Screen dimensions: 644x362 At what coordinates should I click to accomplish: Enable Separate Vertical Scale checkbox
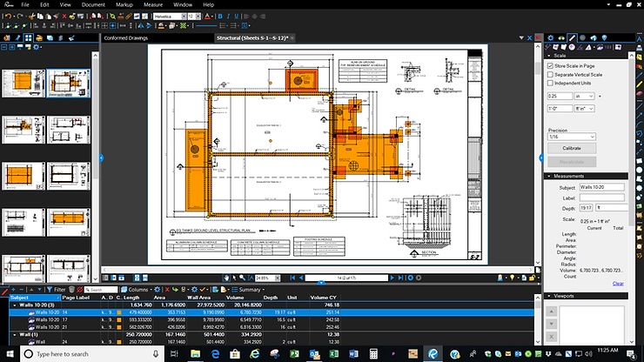pyautogui.click(x=550, y=74)
